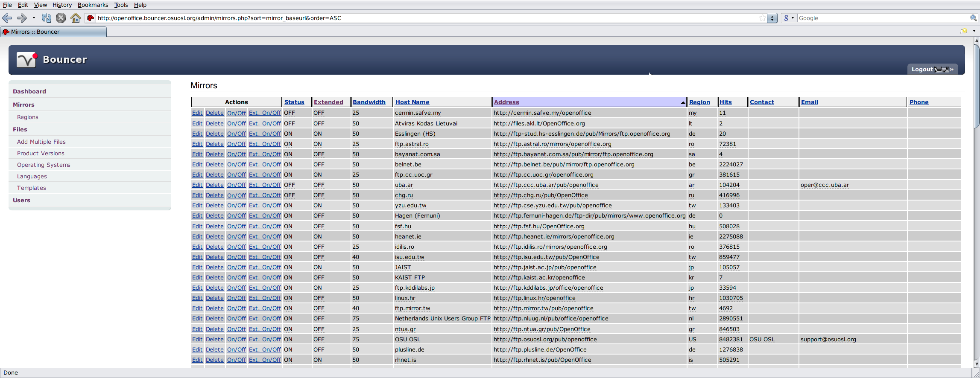Go back with the browser back arrow
Screen dimensions: 980x378
(x=7, y=18)
